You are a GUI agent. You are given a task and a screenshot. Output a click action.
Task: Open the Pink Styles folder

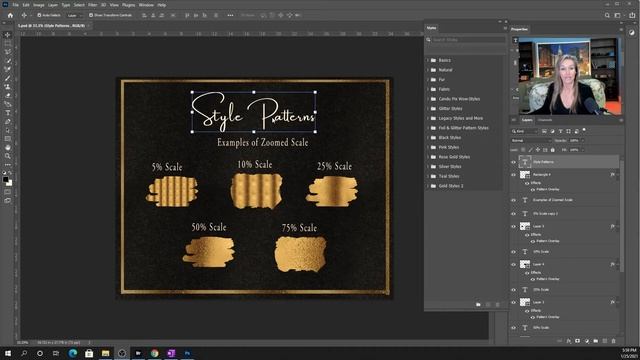[x=449, y=147]
